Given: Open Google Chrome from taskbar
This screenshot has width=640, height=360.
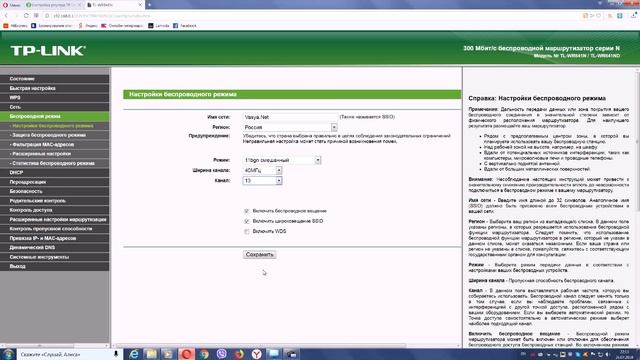Looking at the screenshot, I should click(x=204, y=354).
